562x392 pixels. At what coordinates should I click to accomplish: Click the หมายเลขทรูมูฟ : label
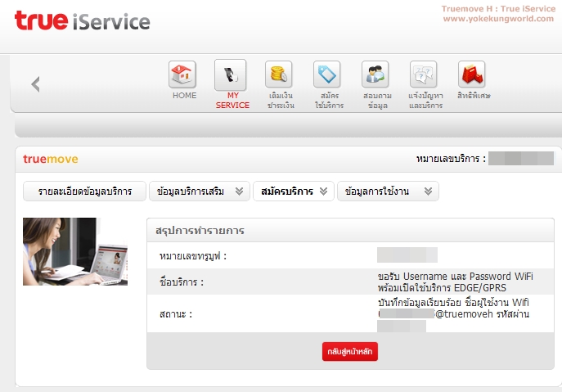(193, 256)
